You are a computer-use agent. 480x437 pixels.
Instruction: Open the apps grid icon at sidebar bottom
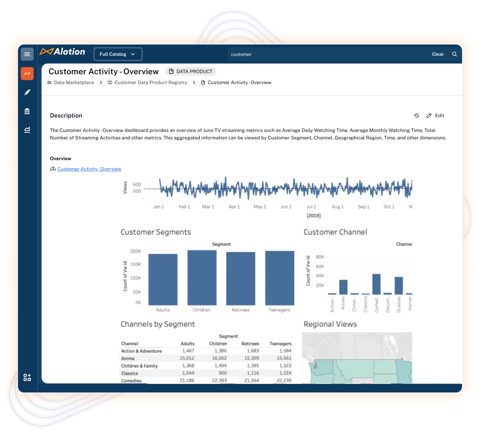tap(27, 377)
